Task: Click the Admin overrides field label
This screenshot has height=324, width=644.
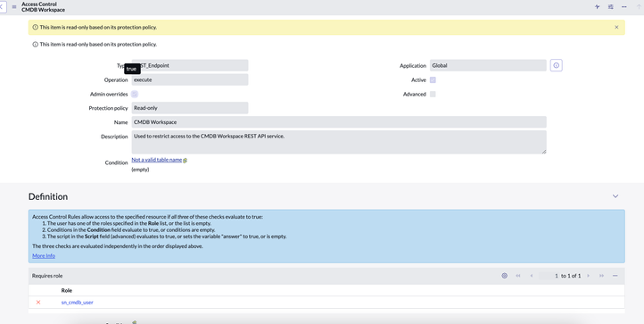Action: coord(109,94)
